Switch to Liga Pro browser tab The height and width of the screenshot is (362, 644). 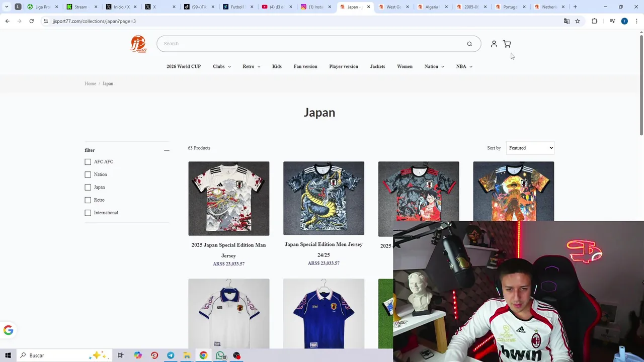(x=43, y=7)
